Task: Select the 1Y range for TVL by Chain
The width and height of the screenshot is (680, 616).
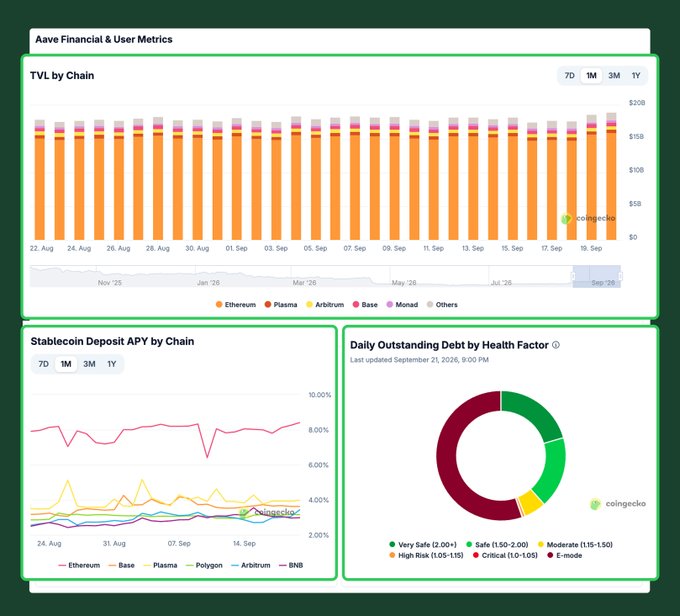Action: [x=636, y=75]
